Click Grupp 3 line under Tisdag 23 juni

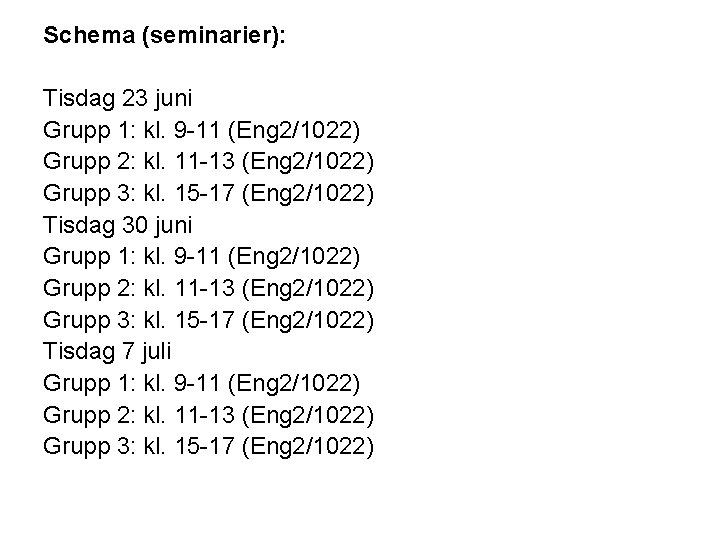coord(208,194)
